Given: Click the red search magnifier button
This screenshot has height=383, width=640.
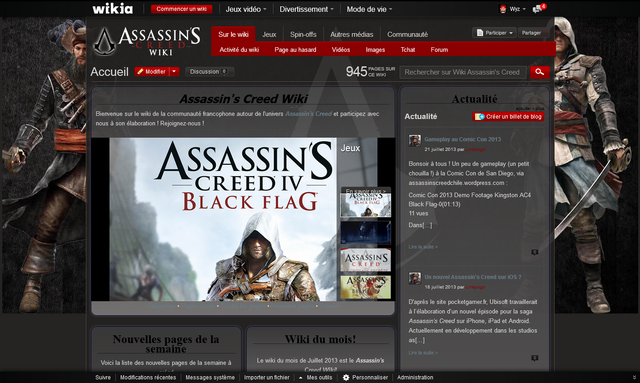Looking at the screenshot, I should click(540, 72).
